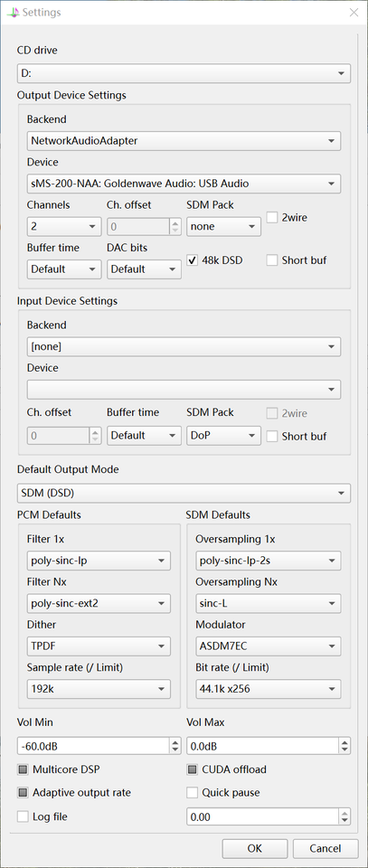
Task: Confirm settings with the OK button
Action: pyautogui.click(x=255, y=848)
